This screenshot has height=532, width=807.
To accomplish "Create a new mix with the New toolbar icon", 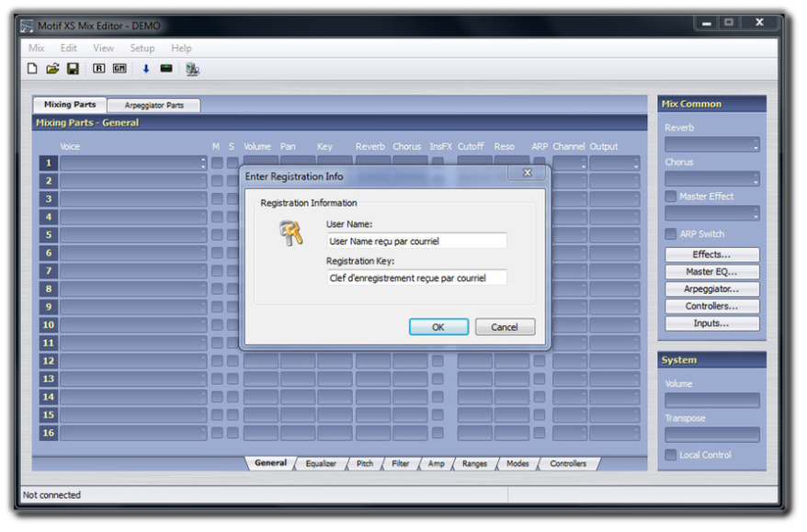I will pos(32,68).
